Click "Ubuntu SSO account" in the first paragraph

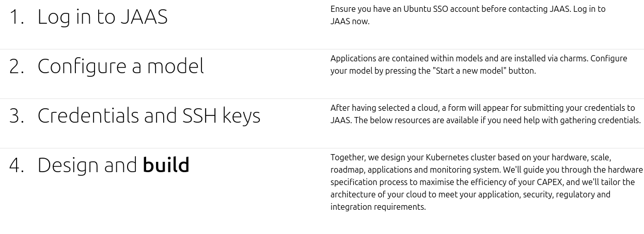point(440,9)
